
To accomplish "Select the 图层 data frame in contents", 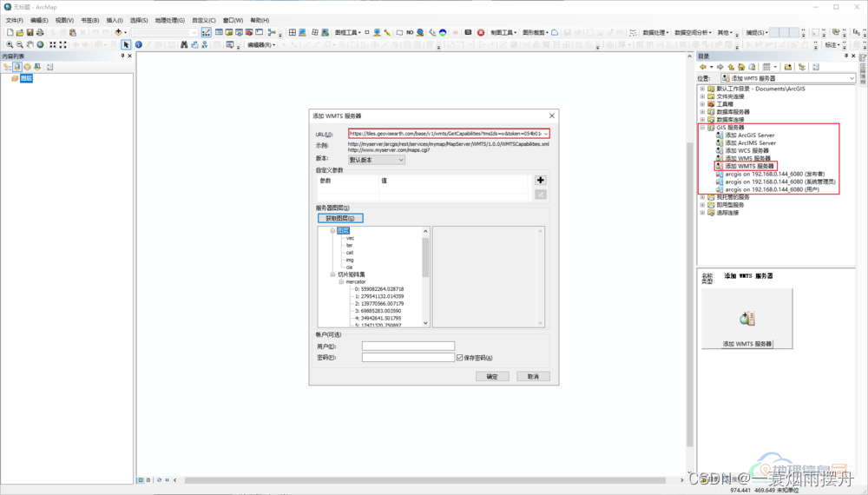I will click(26, 79).
